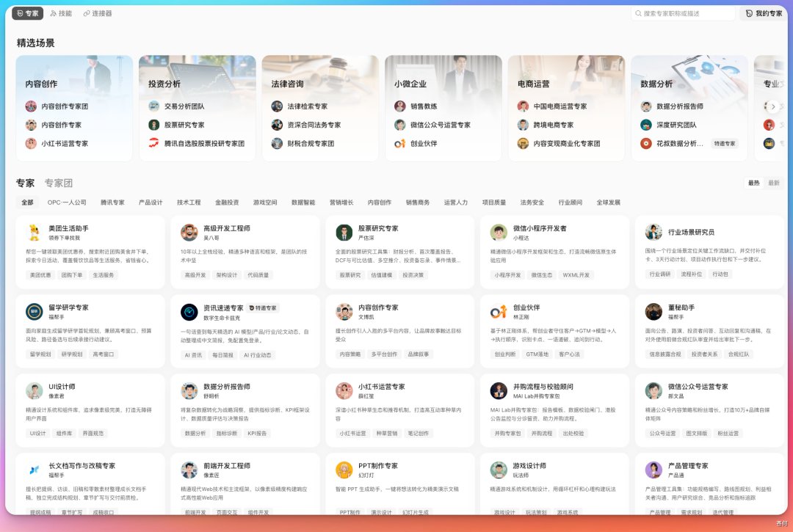Open the 创业伙伴 orange logo in 小微企业 card
The image size is (793, 532).
pos(400,144)
